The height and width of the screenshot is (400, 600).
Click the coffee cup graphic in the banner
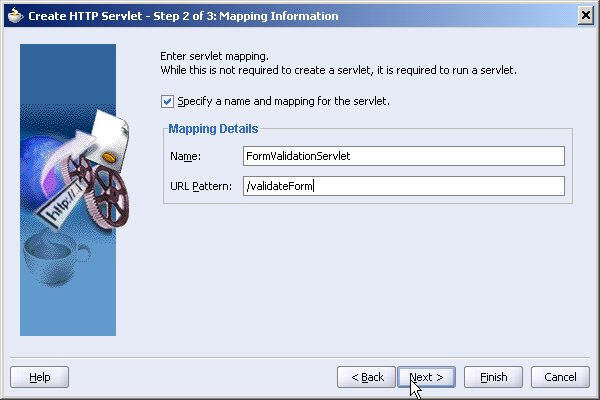click(x=55, y=258)
